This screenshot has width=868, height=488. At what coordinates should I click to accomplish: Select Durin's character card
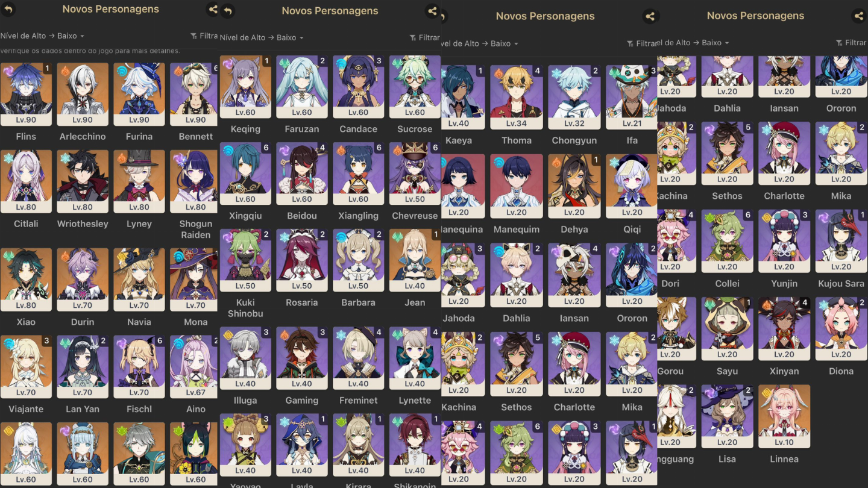(83, 280)
